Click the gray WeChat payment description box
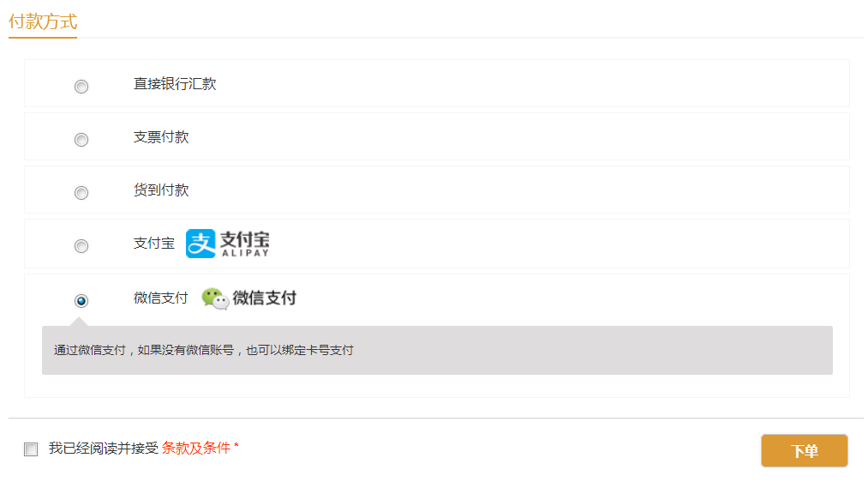Viewport: 868px width, 500px height. (x=437, y=350)
